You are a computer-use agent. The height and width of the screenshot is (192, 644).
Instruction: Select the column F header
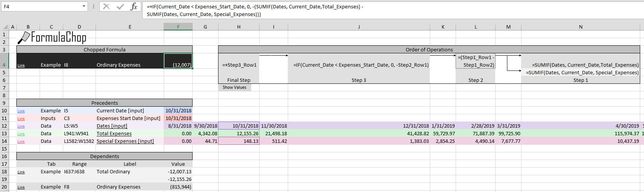click(178, 27)
